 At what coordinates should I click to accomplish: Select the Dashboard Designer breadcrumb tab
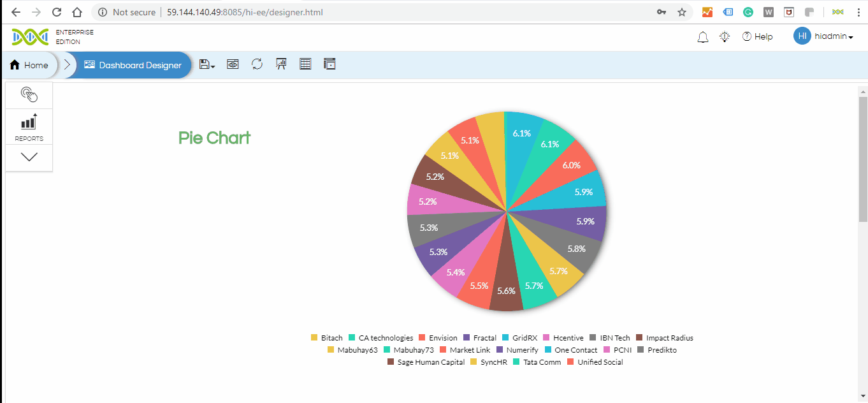[133, 65]
